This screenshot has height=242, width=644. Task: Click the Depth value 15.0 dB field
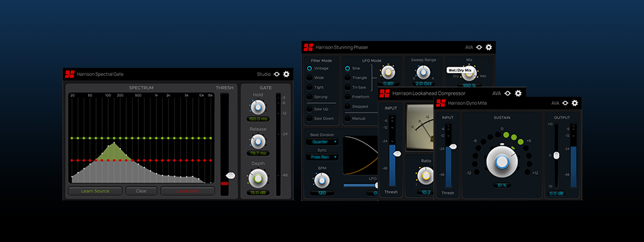click(258, 192)
